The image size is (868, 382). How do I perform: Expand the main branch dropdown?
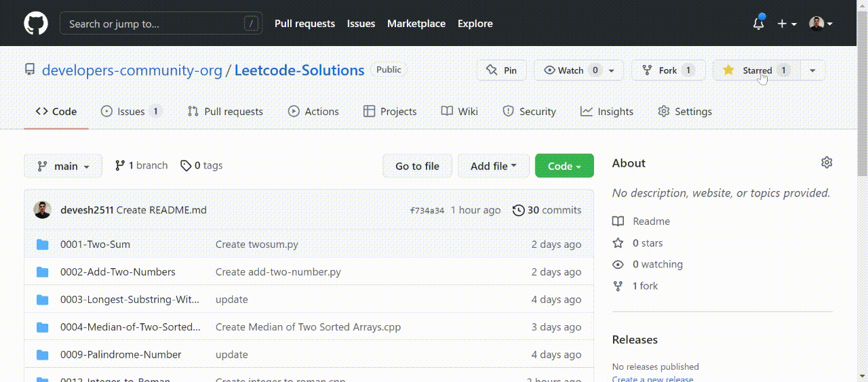63,166
